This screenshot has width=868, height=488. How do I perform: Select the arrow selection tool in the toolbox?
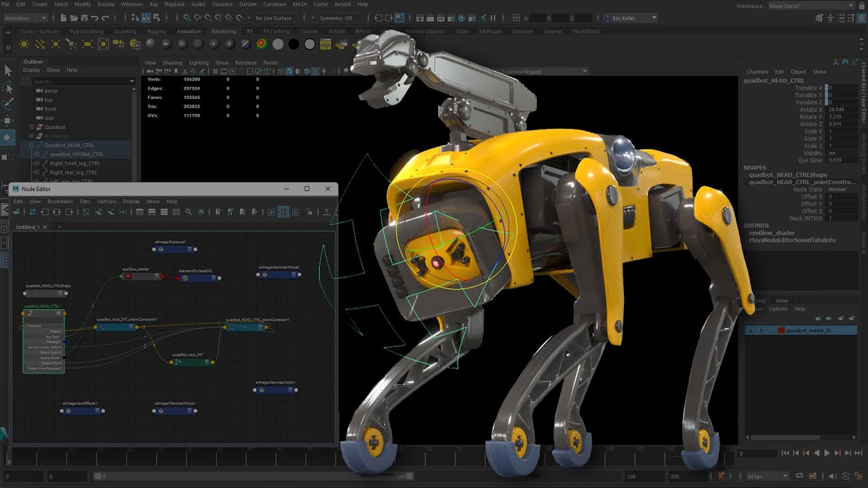point(9,70)
